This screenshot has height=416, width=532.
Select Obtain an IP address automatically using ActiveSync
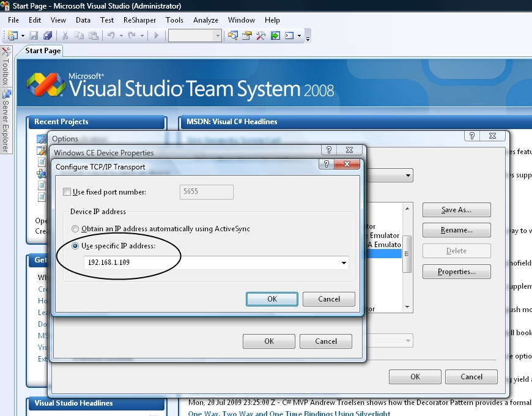(75, 229)
